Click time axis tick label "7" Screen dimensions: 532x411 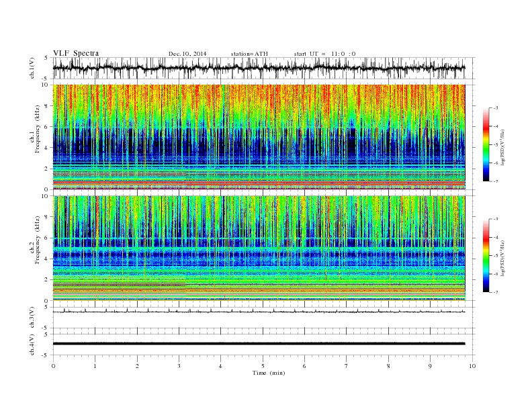346,366
